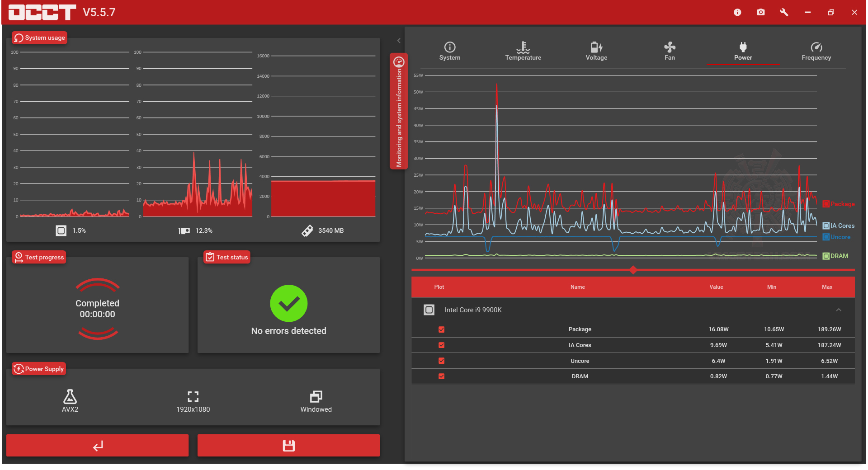The height and width of the screenshot is (470, 868).
Task: Click the red diamond graph slider handle
Action: [633, 270]
